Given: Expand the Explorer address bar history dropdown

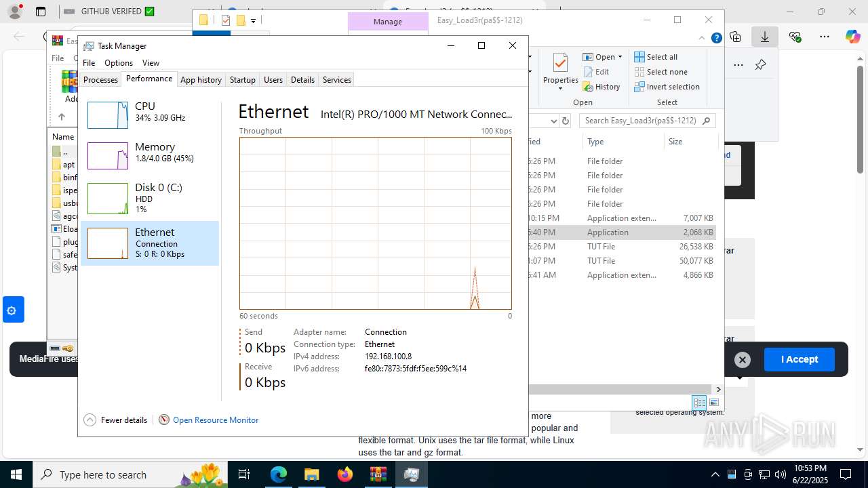Looking at the screenshot, I should 554,121.
